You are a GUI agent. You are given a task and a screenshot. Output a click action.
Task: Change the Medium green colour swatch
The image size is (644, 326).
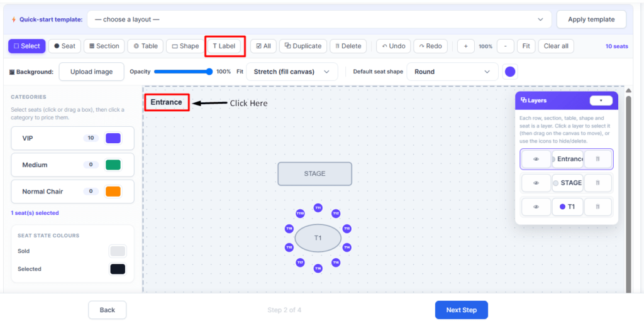coord(113,165)
